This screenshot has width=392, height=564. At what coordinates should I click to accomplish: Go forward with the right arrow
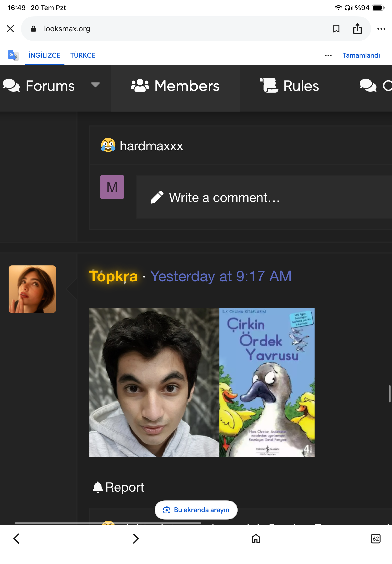pos(136,538)
